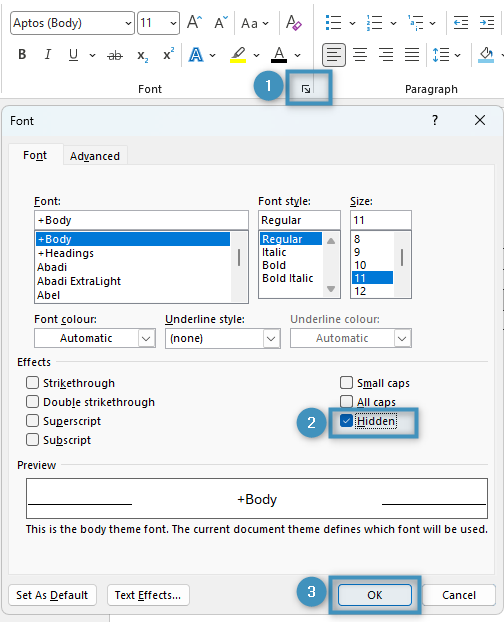504x622 pixels.
Task: Open ribbon font name combo box
Action: 72,23
